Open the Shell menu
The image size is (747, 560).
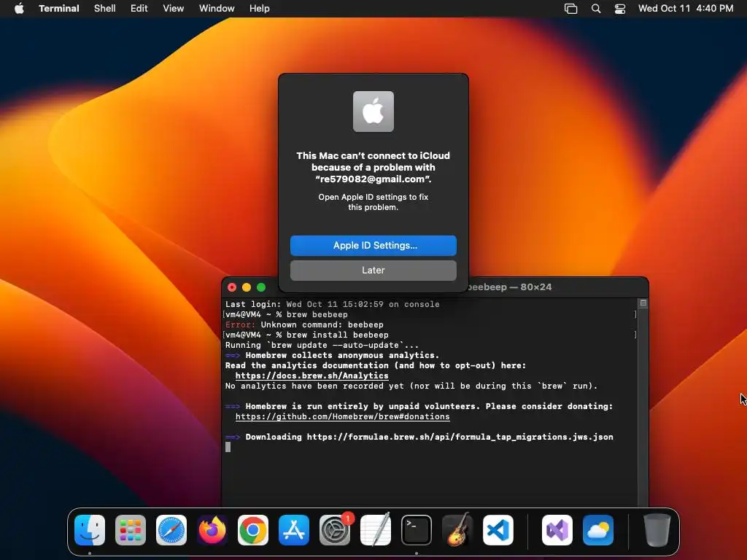tap(105, 8)
